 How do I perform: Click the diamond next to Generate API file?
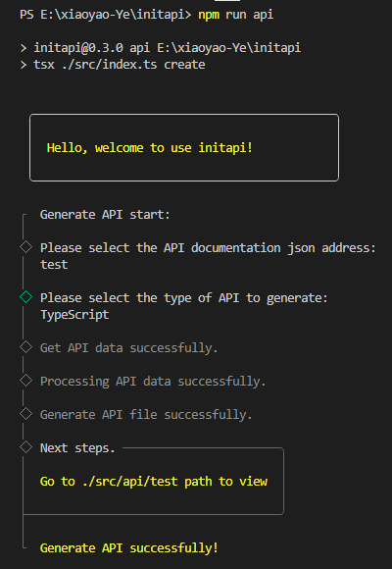click(26, 414)
